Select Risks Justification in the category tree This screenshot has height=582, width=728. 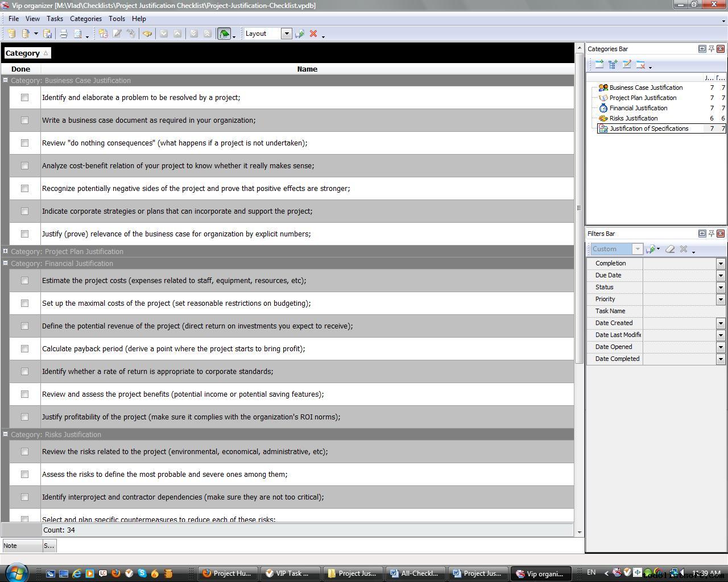633,118
